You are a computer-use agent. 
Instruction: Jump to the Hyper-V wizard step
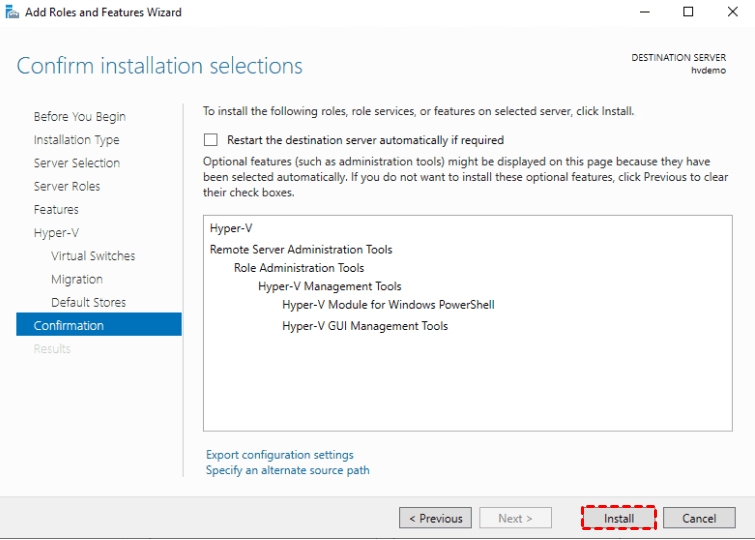click(x=56, y=233)
